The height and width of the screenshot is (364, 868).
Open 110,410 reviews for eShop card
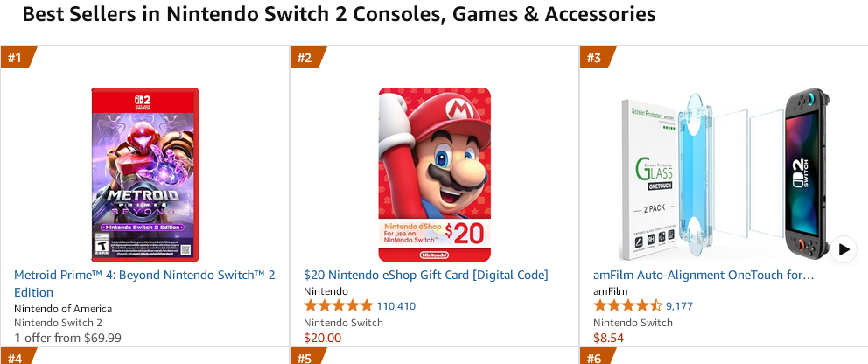(395, 306)
